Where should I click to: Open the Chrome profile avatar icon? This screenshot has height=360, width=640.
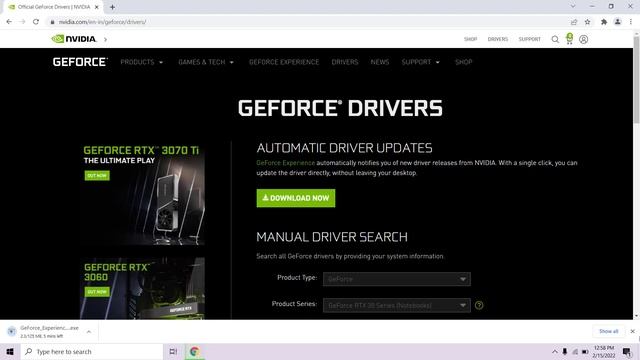point(618,22)
